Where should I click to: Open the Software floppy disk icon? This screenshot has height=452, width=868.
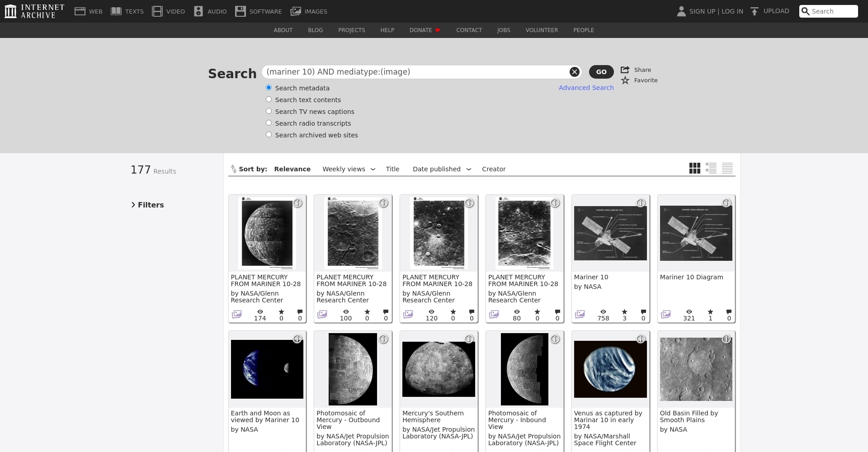point(240,11)
